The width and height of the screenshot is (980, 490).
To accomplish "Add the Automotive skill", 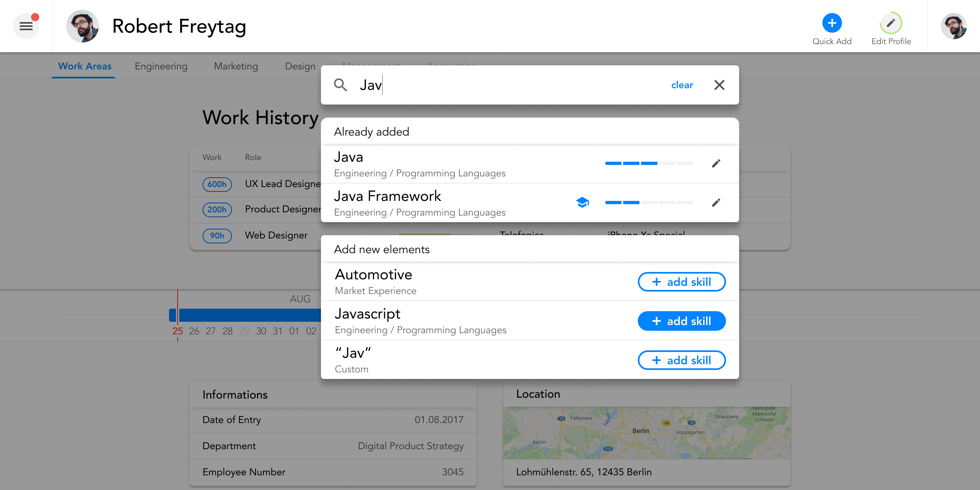I will click(682, 282).
